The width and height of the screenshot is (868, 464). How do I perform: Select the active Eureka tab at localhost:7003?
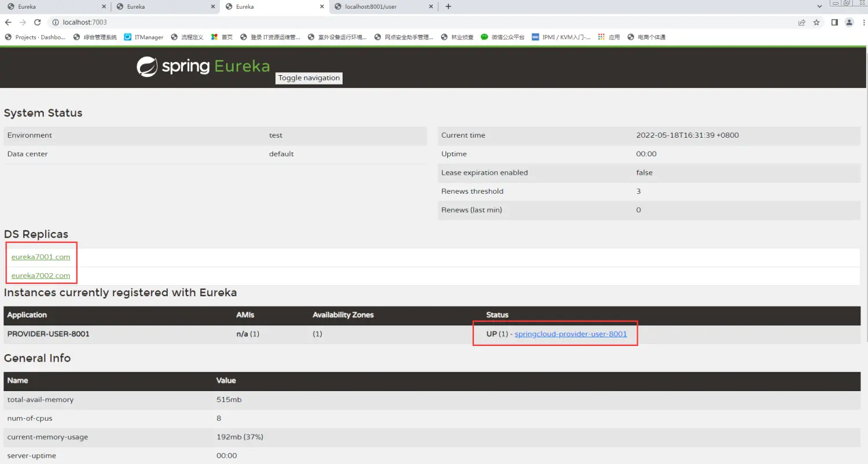(x=274, y=6)
